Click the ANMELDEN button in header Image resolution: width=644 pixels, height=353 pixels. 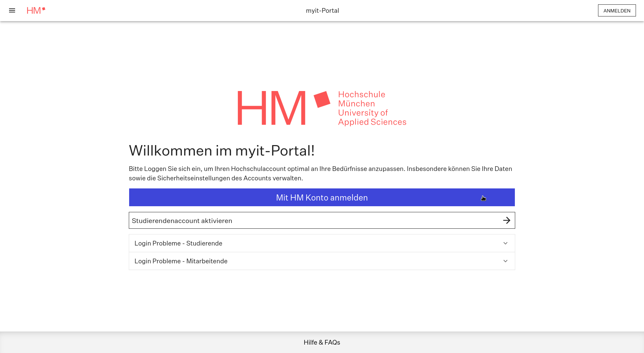pyautogui.click(x=616, y=10)
